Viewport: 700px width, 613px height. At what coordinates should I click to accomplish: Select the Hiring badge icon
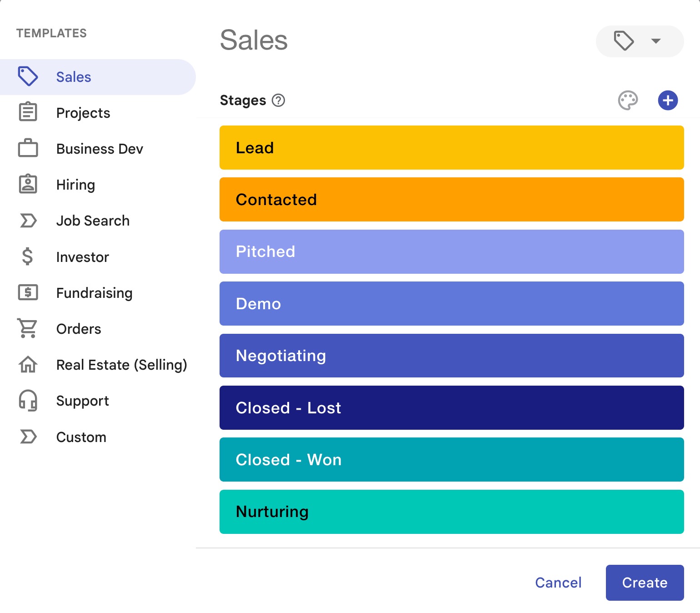point(28,184)
